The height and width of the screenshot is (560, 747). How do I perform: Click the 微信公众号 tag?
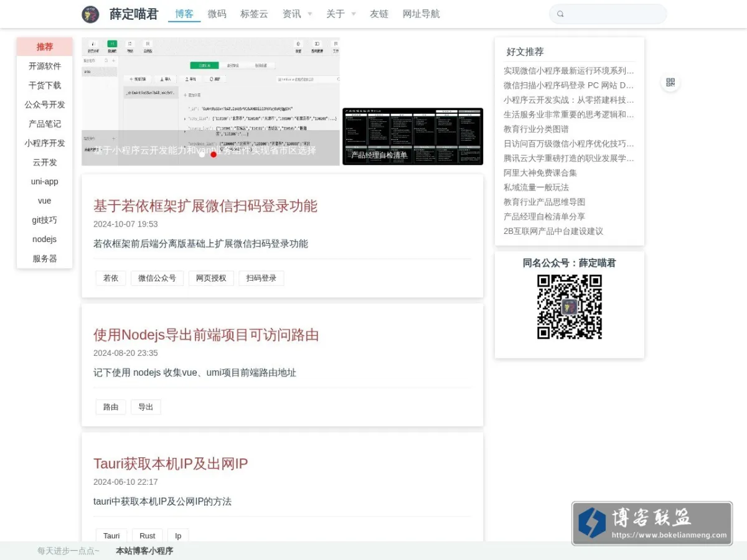(157, 278)
